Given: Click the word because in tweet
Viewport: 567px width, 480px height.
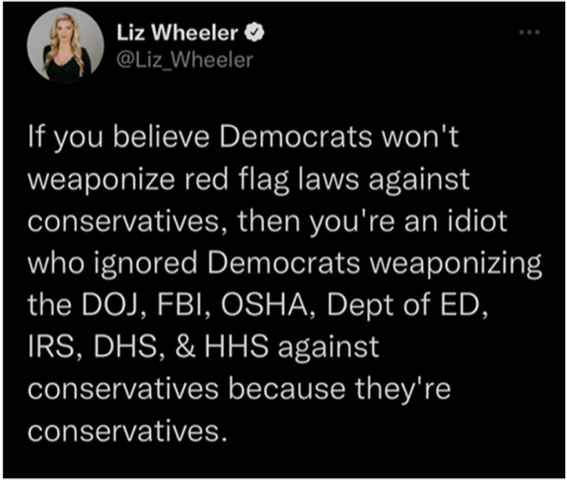Looking at the screenshot, I should click(287, 389).
